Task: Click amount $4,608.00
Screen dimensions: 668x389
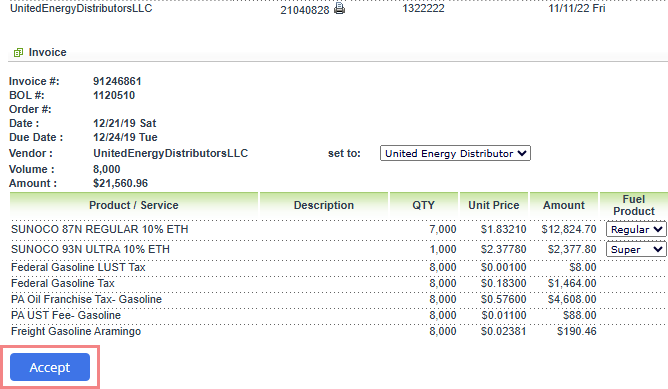Action: [572, 299]
